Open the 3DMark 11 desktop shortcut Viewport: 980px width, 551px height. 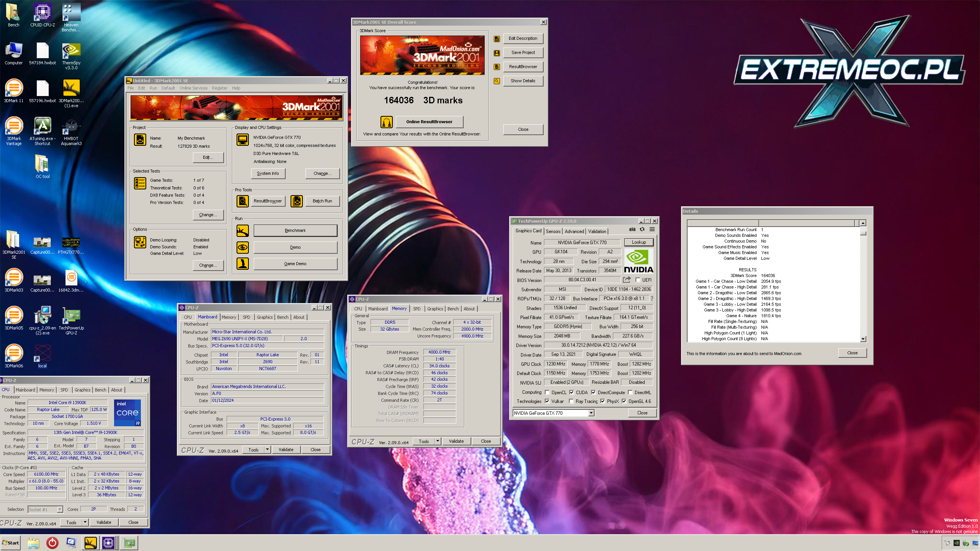tap(14, 91)
